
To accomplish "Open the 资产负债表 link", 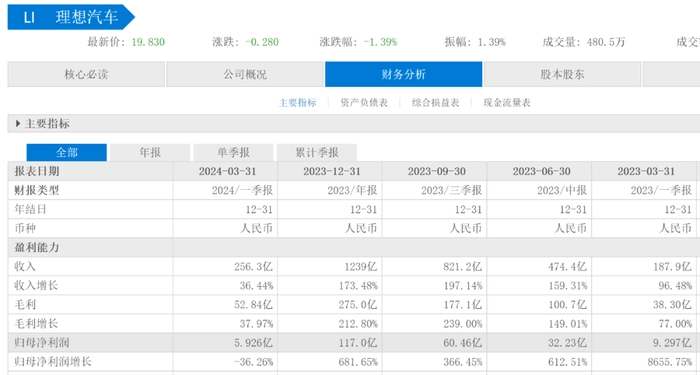I will pyautogui.click(x=364, y=103).
